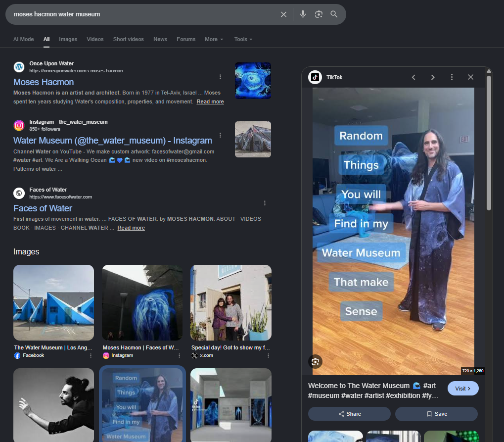Click the Facebook source icon under the first image

[17, 355]
